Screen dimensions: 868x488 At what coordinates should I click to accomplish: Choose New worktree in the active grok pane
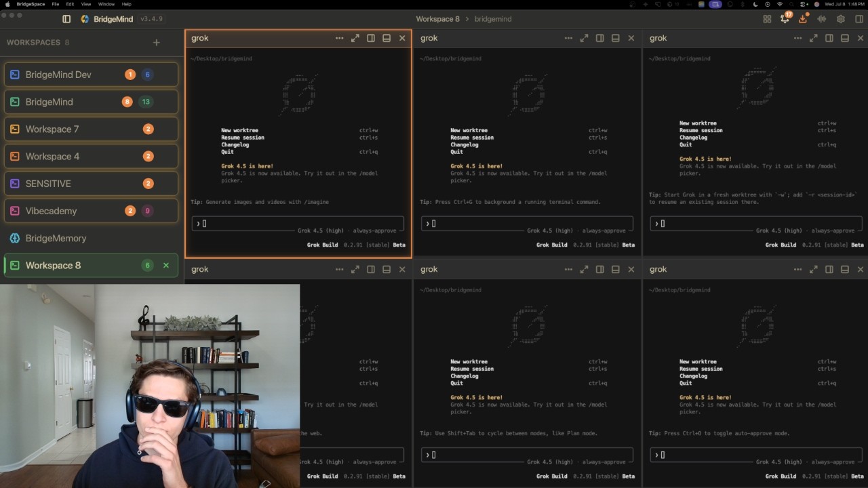point(239,130)
